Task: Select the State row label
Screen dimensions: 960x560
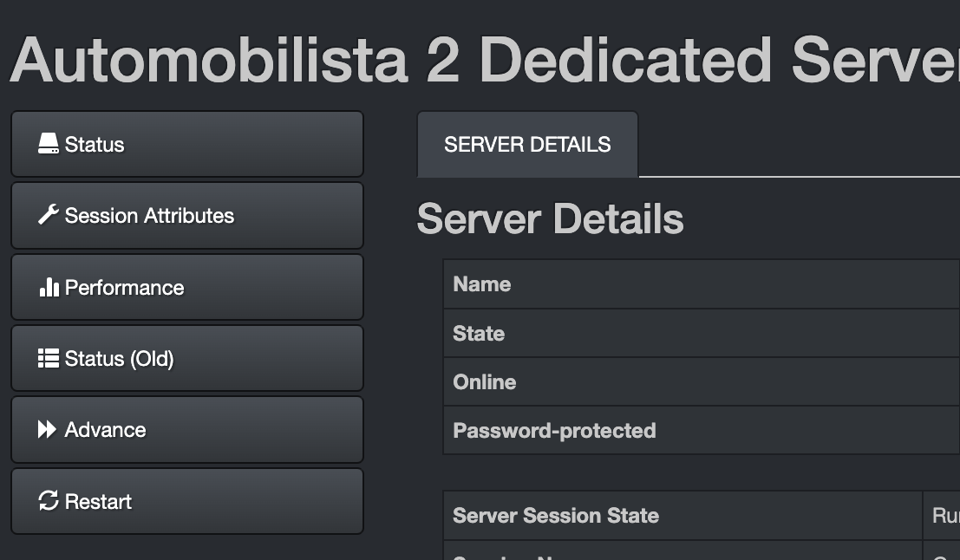Action: coord(479,334)
